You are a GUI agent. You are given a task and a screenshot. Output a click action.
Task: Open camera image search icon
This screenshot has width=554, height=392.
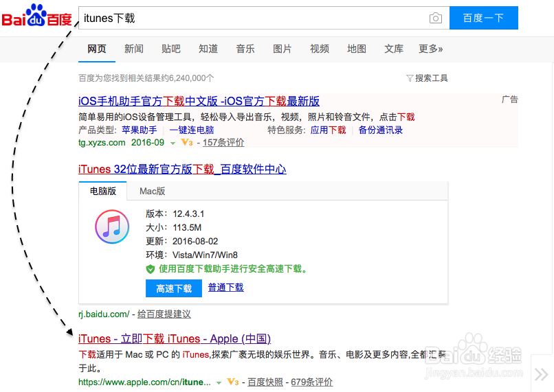coord(435,18)
